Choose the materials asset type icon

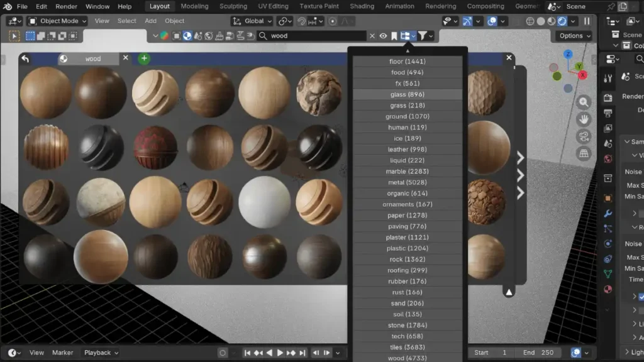tap(187, 36)
